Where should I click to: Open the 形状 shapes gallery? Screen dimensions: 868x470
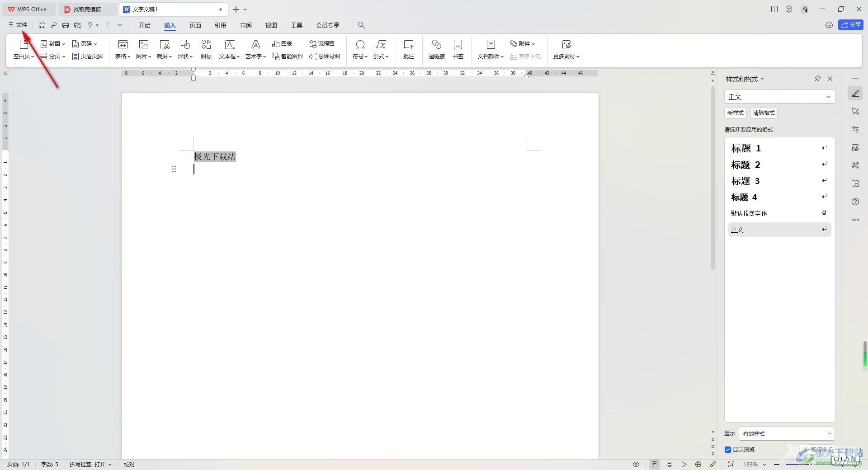(x=185, y=49)
